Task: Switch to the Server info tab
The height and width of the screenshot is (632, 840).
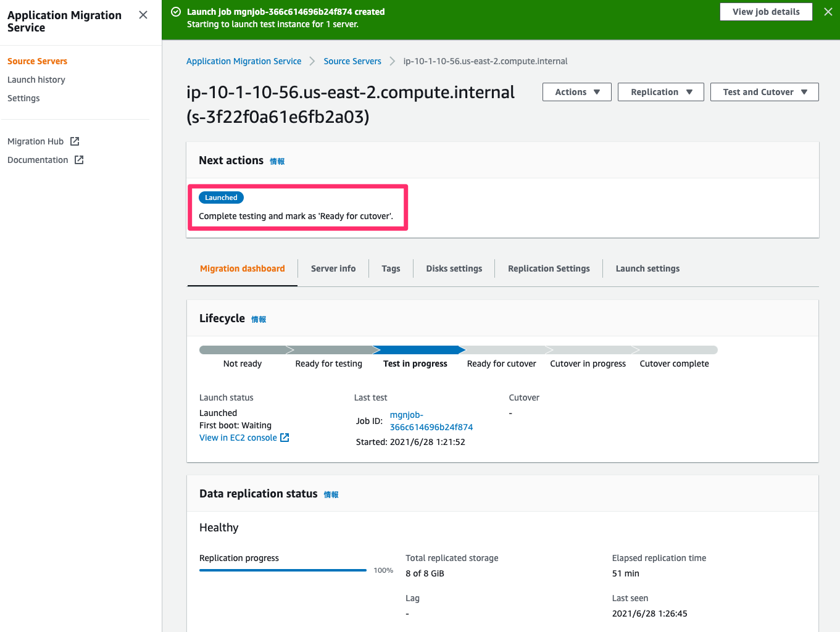Action: click(333, 268)
